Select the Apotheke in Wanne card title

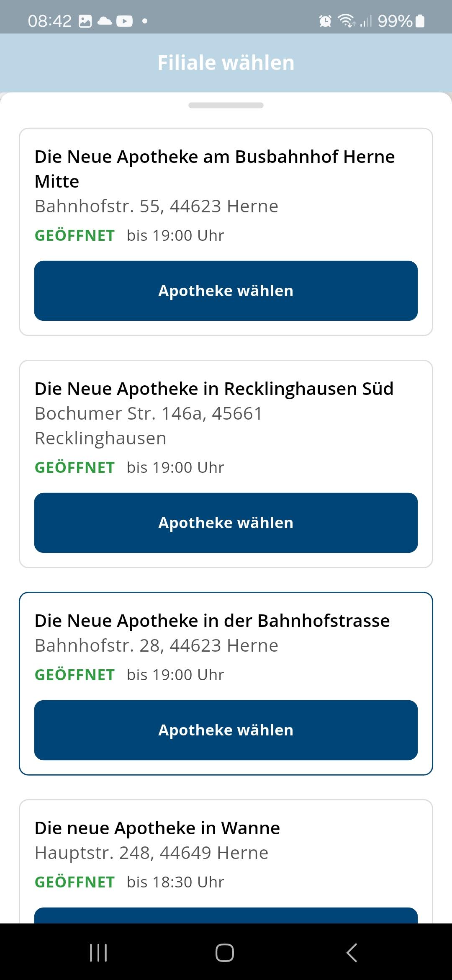pyautogui.click(x=157, y=828)
